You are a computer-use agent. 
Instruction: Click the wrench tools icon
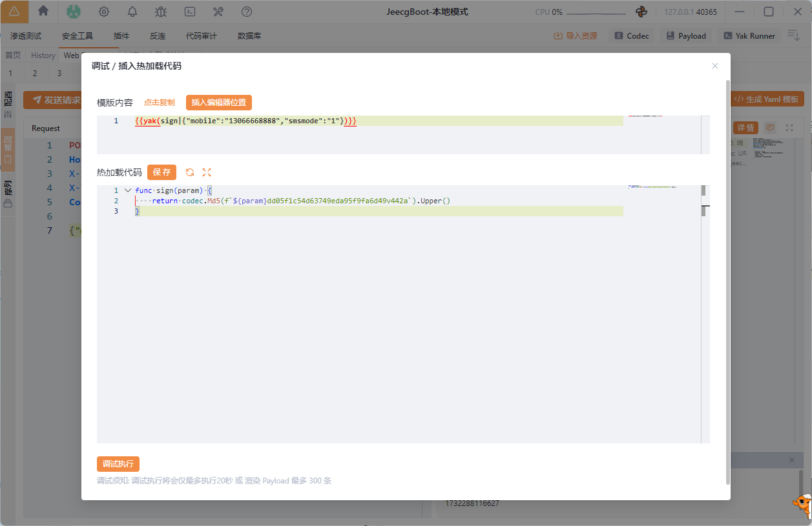click(218, 12)
